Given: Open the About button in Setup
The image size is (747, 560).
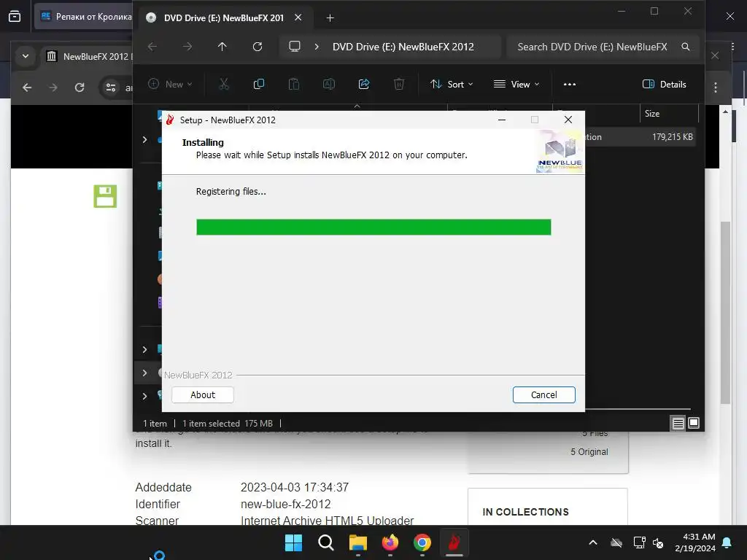Looking at the screenshot, I should (203, 394).
